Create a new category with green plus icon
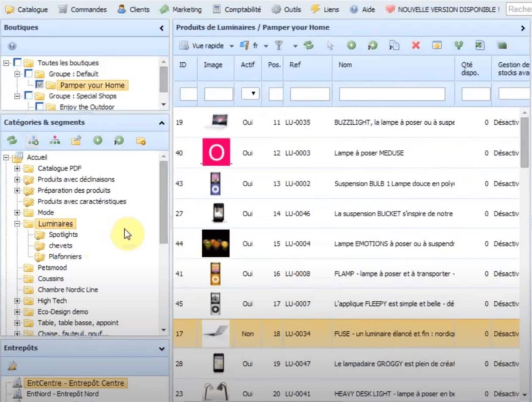The image size is (532, 402). 98,140
